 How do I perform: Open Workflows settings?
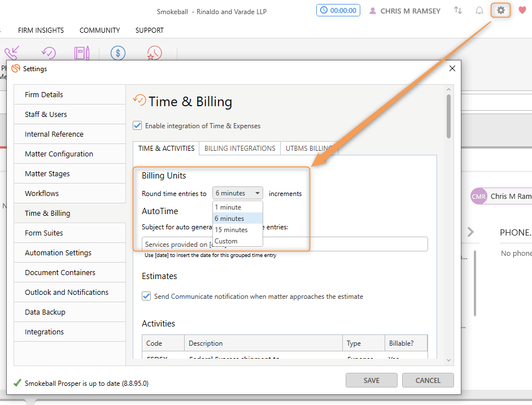(69, 194)
